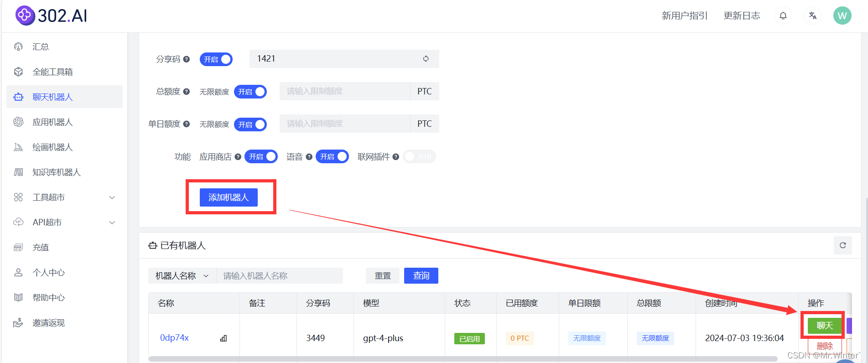
Task: Click the 全能工具箱 cube icon
Action: [x=18, y=72]
